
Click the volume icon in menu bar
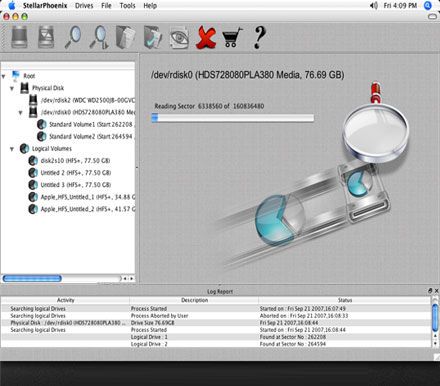tap(374, 5)
